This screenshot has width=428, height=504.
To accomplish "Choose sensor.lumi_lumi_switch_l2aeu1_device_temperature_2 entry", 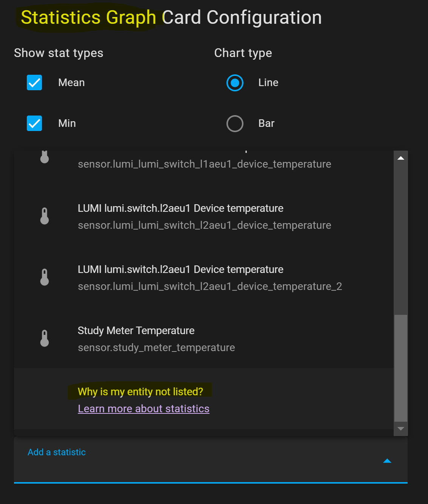I will [x=209, y=286].
